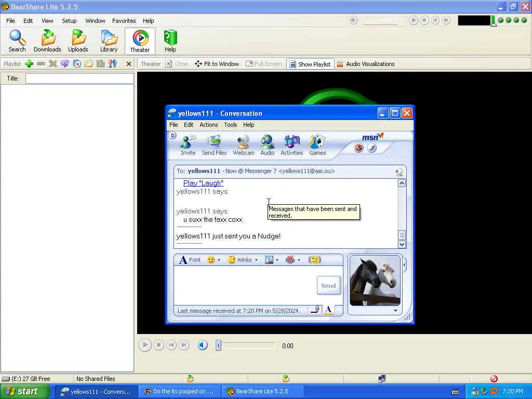The image size is (532, 399).
Task: Open Games in conversation window
Action: (317, 145)
